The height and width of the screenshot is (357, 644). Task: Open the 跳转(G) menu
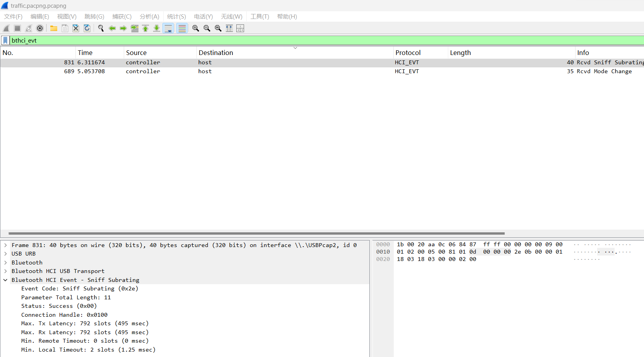(x=94, y=16)
